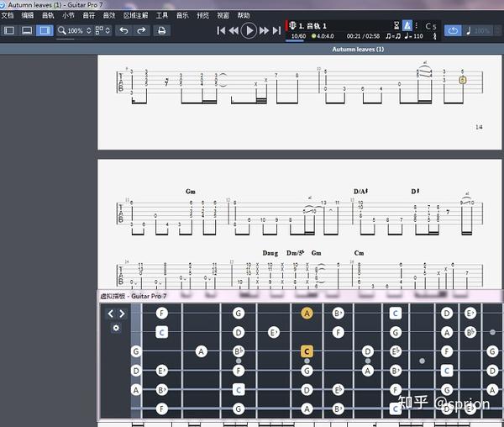Click the open D string nut marker

tap(136, 371)
